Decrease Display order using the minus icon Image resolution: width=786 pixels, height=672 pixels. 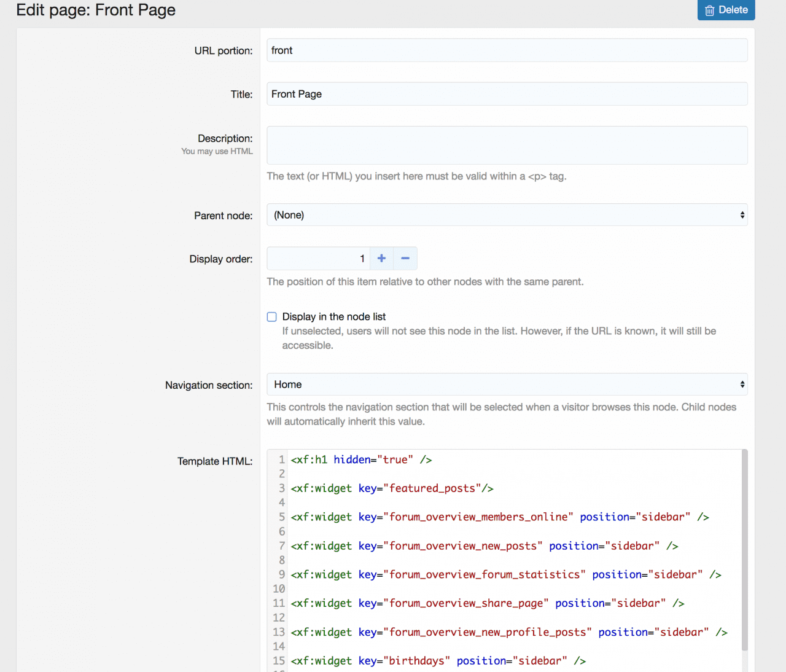pos(405,258)
